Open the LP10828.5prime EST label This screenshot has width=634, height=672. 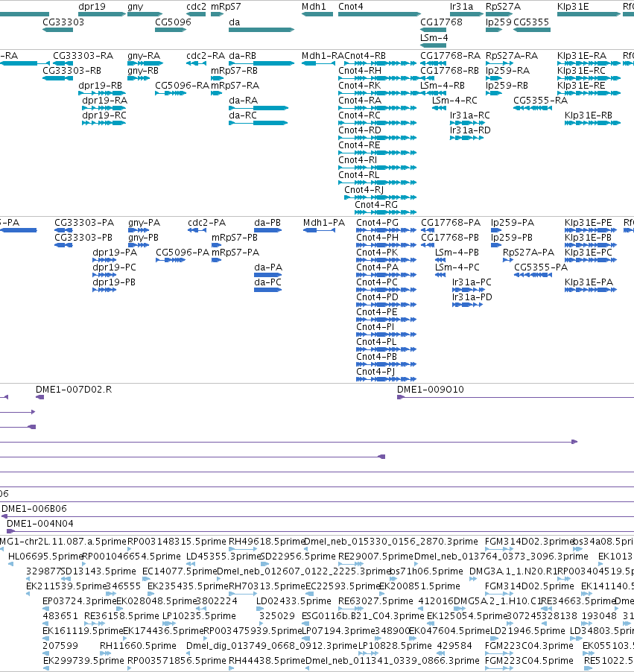(395, 646)
